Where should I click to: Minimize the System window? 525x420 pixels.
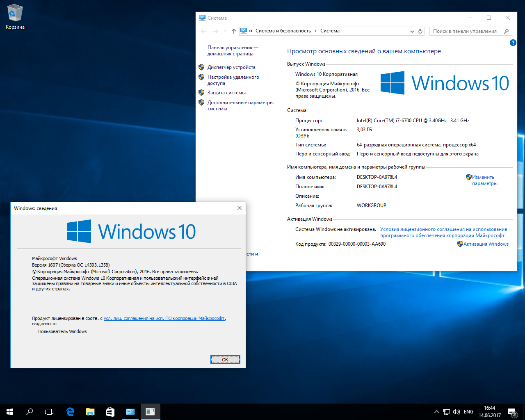coord(470,18)
